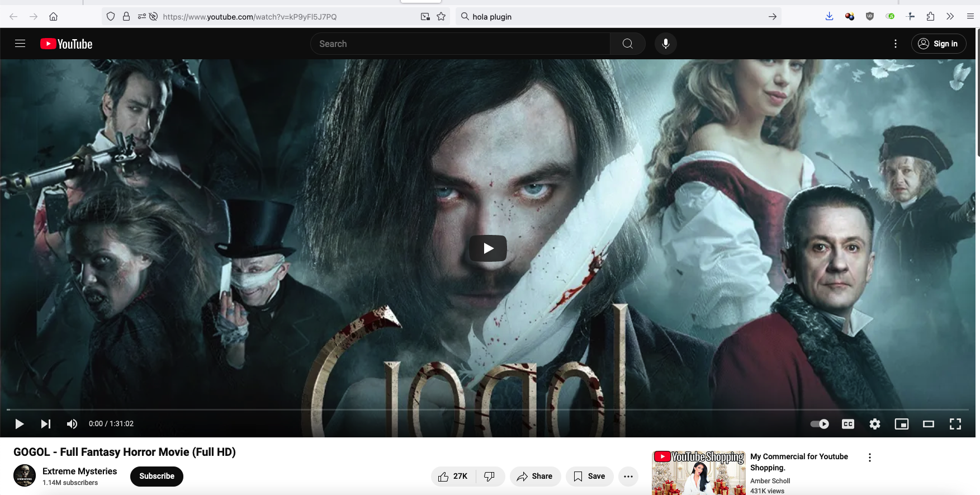This screenshot has width=980, height=495.
Task: Open the YouTube guide hamburger menu
Action: pos(20,44)
